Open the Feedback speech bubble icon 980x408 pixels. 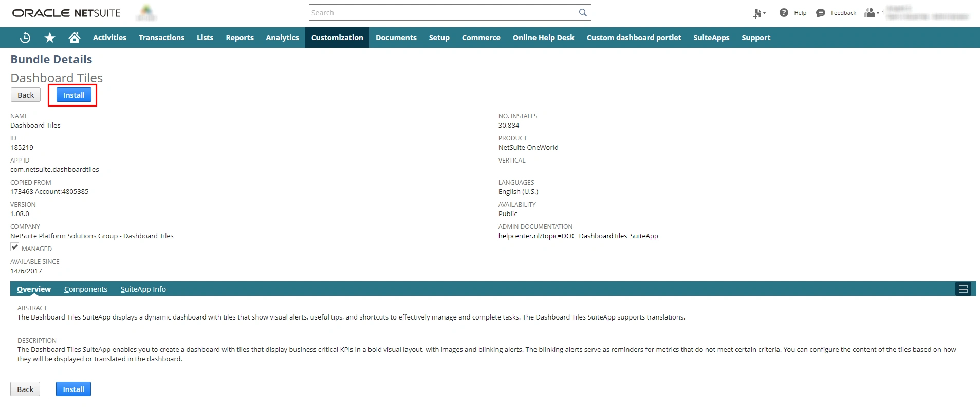tap(821, 13)
